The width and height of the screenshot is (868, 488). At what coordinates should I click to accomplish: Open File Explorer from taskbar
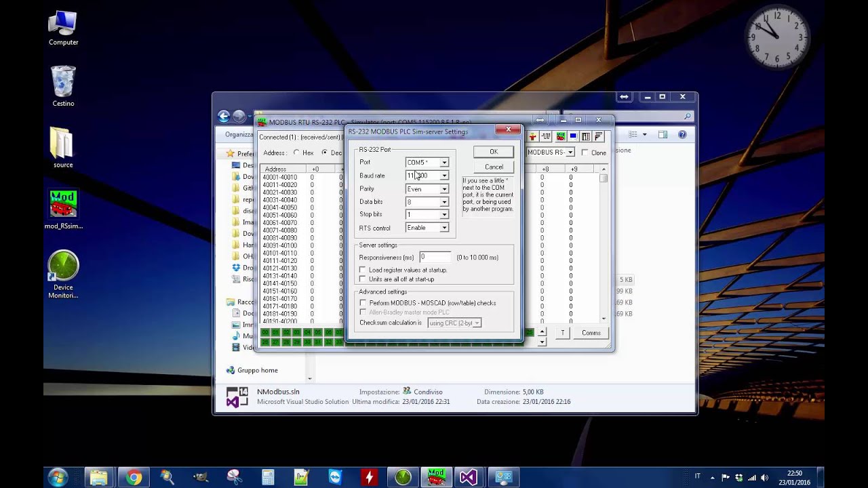click(98, 477)
